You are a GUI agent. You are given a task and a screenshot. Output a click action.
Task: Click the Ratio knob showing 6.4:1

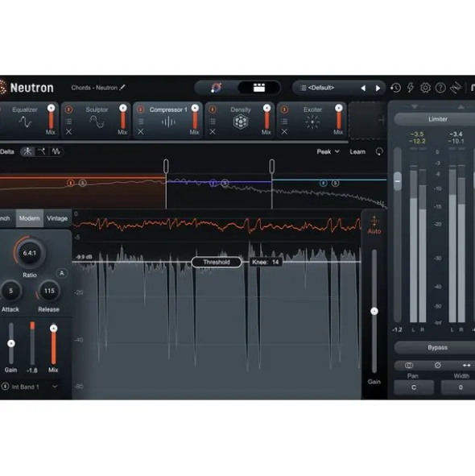30,253
